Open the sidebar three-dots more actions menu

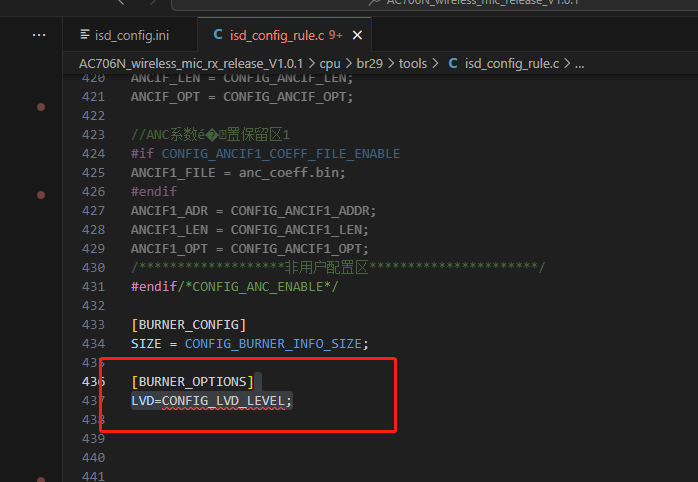pyautogui.click(x=39, y=35)
